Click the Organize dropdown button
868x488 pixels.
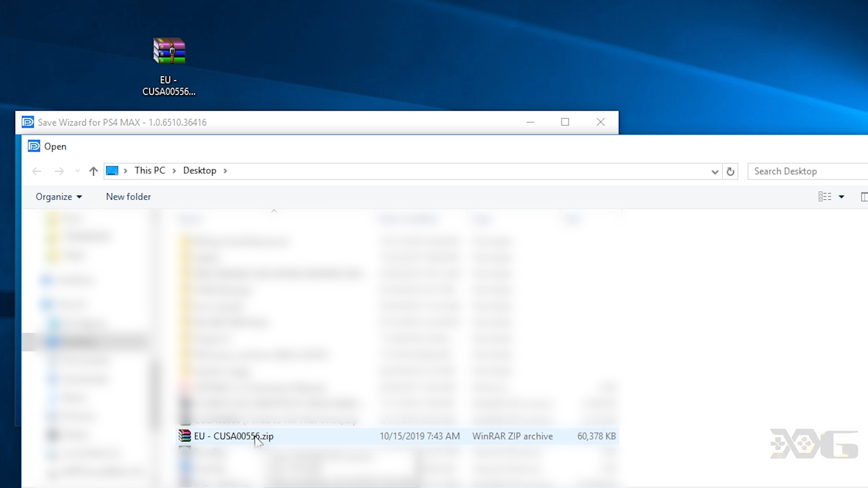point(58,197)
